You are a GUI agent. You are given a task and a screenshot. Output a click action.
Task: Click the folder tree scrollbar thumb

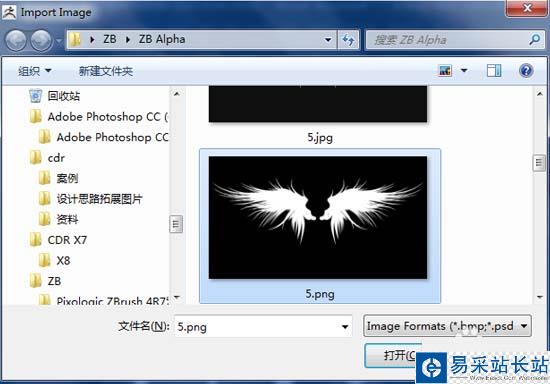(176, 224)
